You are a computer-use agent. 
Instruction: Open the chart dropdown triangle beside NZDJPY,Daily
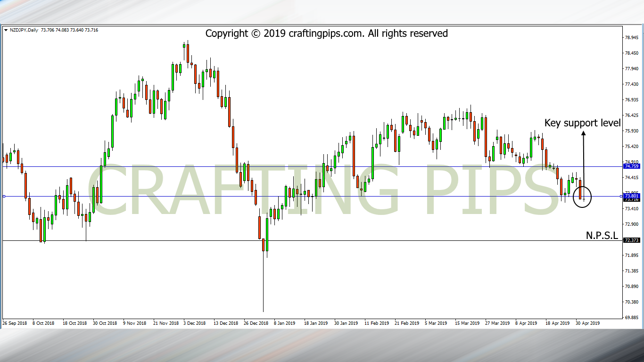point(6,30)
